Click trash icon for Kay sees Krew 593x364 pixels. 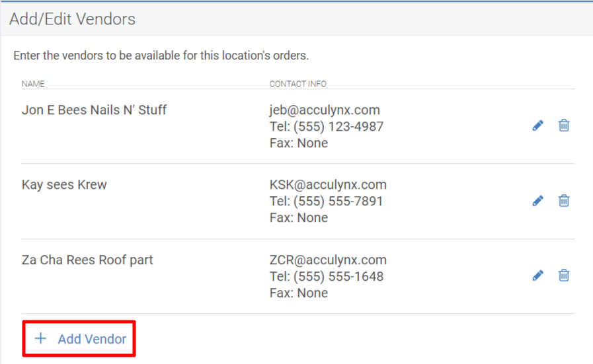[564, 200]
